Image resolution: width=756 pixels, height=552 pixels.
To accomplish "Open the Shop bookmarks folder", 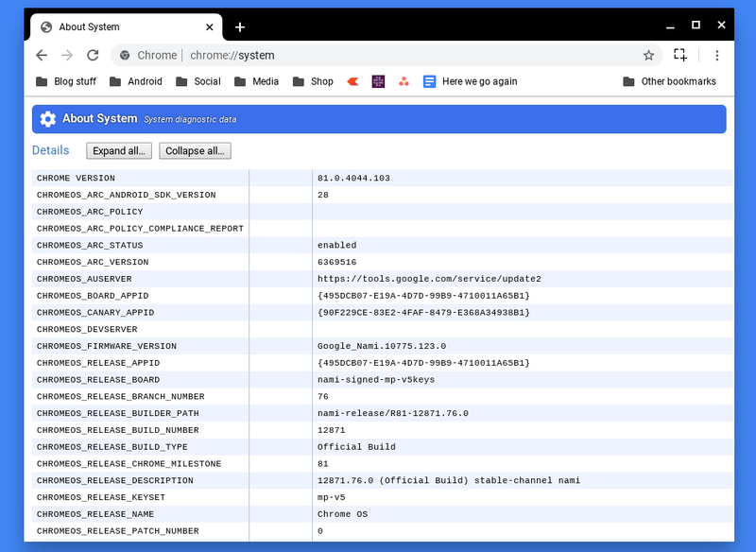I will point(313,81).
